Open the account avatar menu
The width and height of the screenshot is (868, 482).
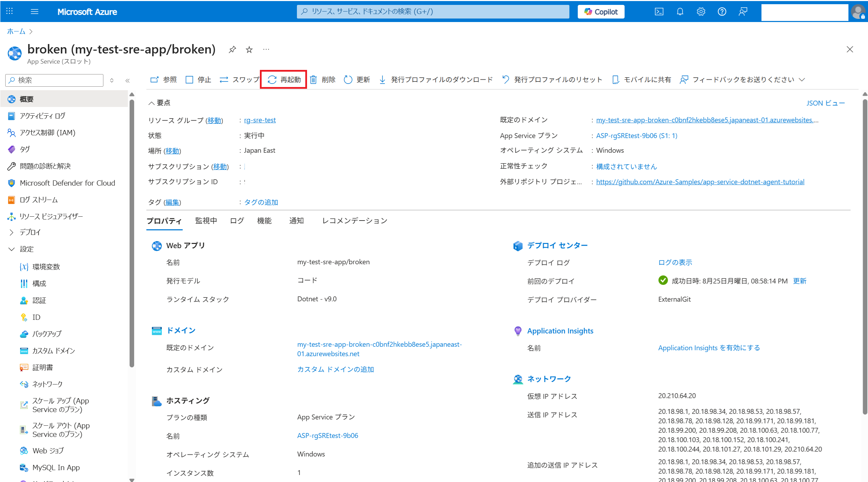click(x=859, y=12)
